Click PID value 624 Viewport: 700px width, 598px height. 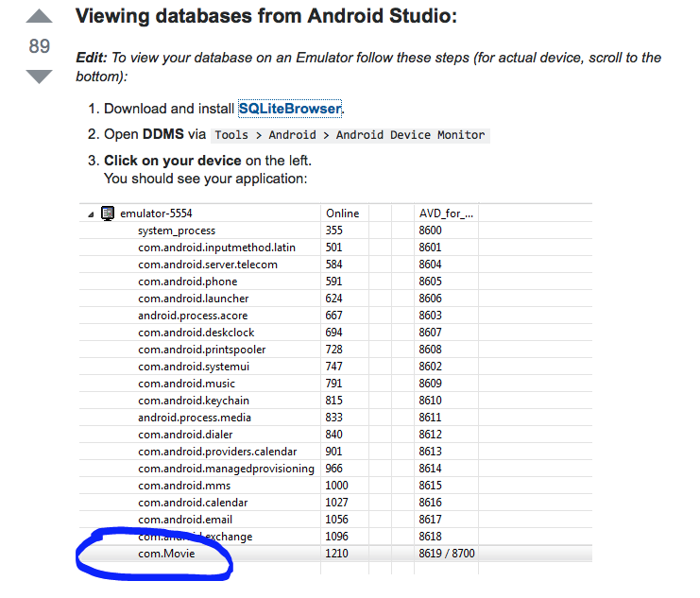(333, 299)
